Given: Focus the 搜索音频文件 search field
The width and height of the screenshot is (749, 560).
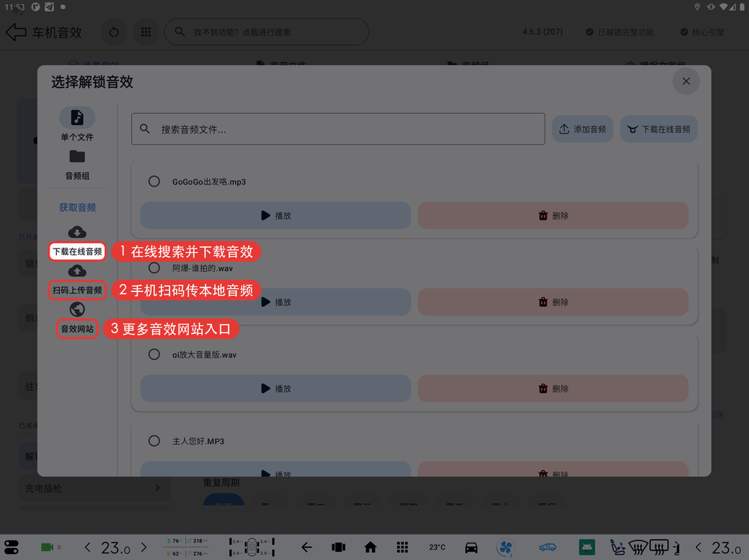Looking at the screenshot, I should click(x=339, y=129).
